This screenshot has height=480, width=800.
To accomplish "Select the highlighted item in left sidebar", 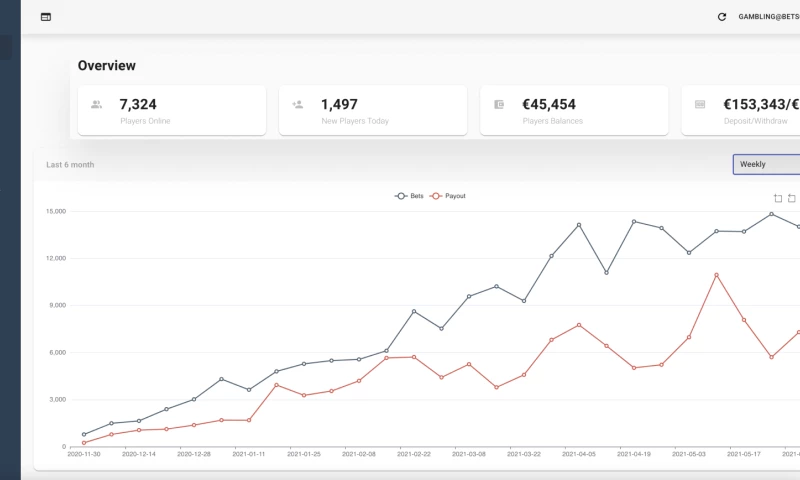I will tap(6, 47).
